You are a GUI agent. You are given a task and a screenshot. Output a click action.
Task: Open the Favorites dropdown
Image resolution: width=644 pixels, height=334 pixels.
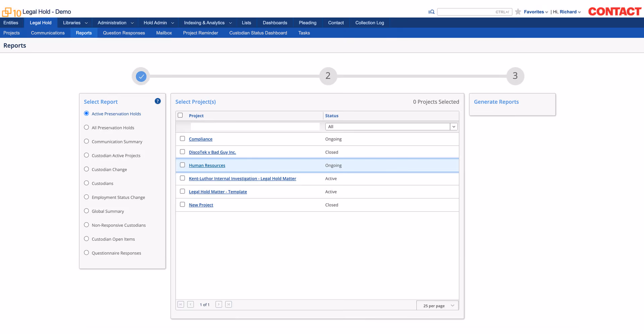[x=536, y=12]
